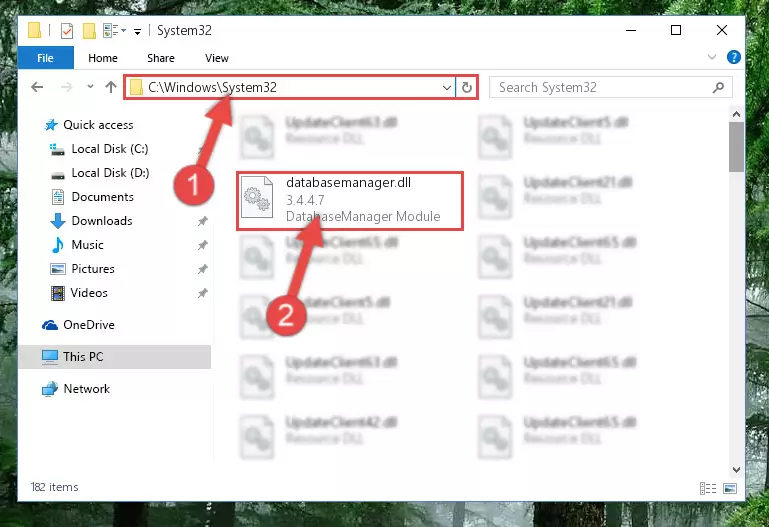Click the New Folder icon in quick access toolbar
769x527 pixels.
pyautogui.click(x=89, y=31)
